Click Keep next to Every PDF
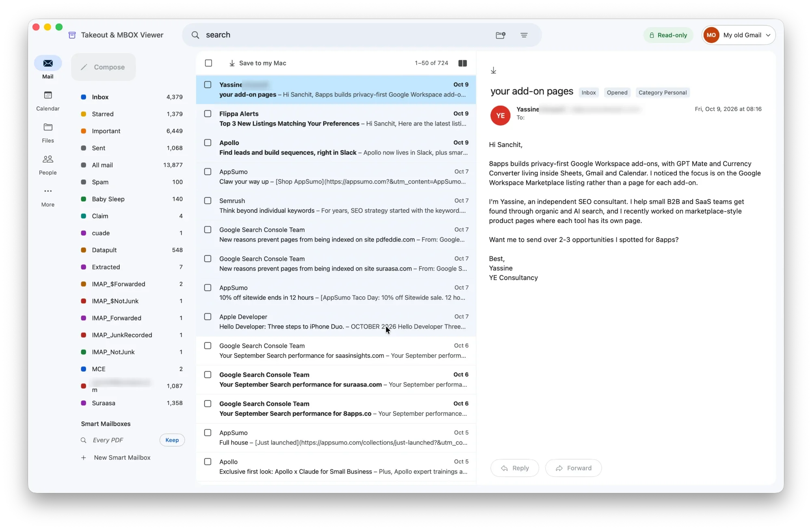This screenshot has height=530, width=812. (172, 440)
